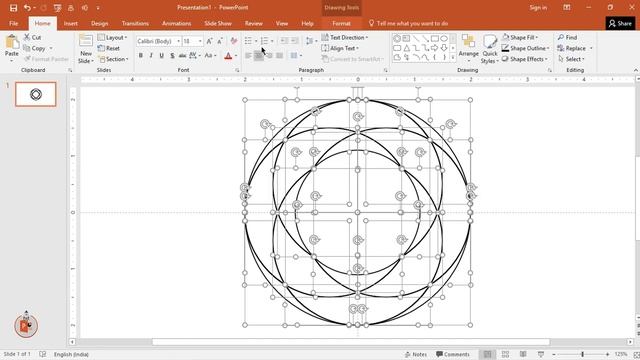The image size is (640, 360).
Task: Click the Paste clipboard icon
Action: [x=12, y=42]
